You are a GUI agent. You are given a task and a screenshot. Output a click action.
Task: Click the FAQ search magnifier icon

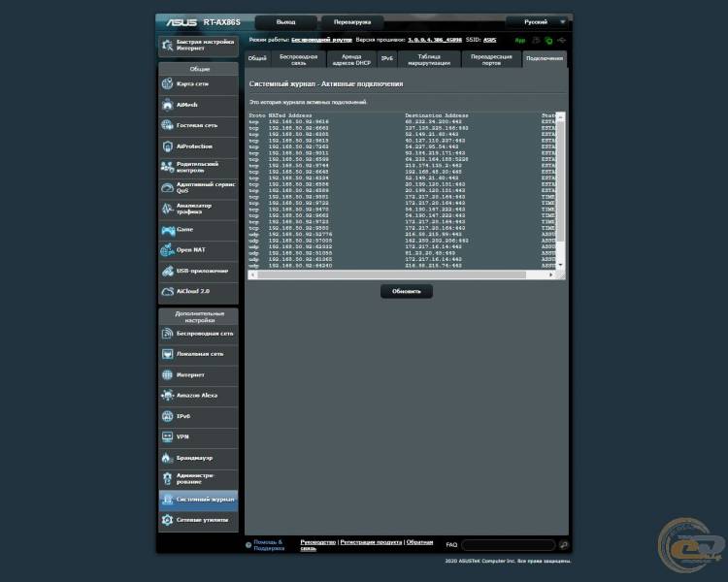click(x=564, y=545)
